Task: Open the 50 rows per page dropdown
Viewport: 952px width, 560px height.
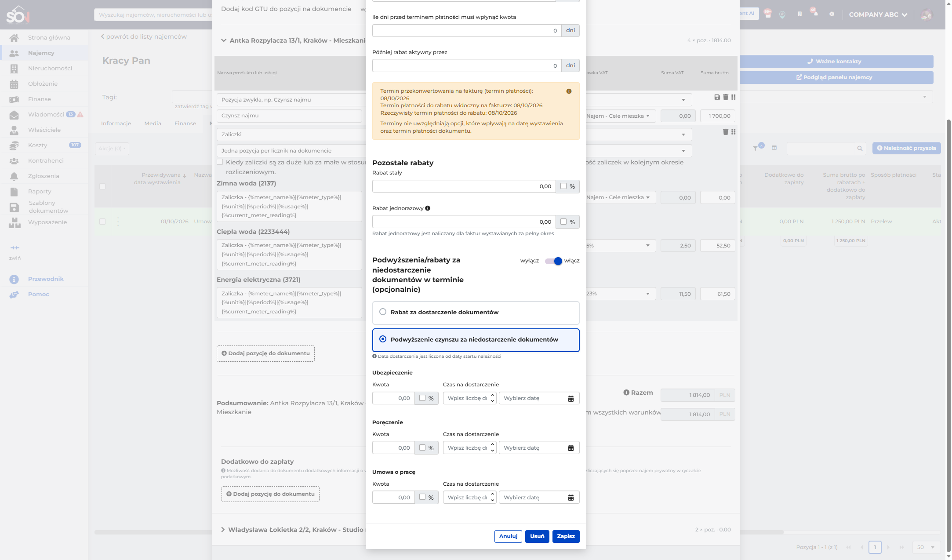Action: coord(926,547)
